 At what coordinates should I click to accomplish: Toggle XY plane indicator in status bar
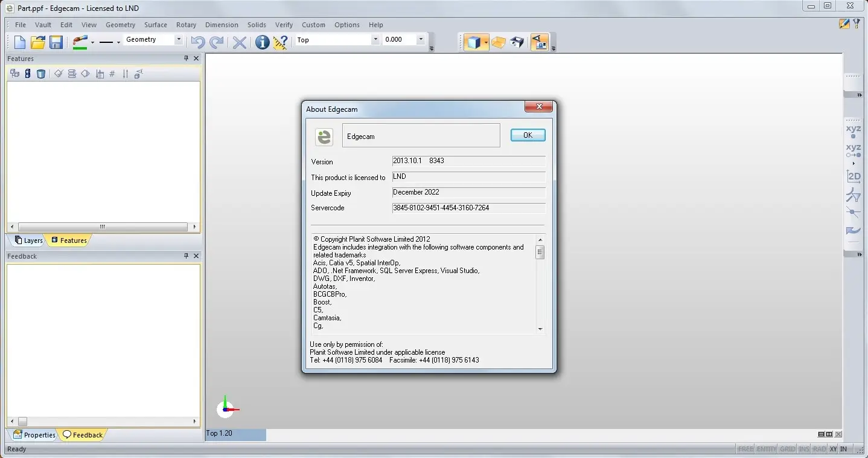tap(833, 449)
